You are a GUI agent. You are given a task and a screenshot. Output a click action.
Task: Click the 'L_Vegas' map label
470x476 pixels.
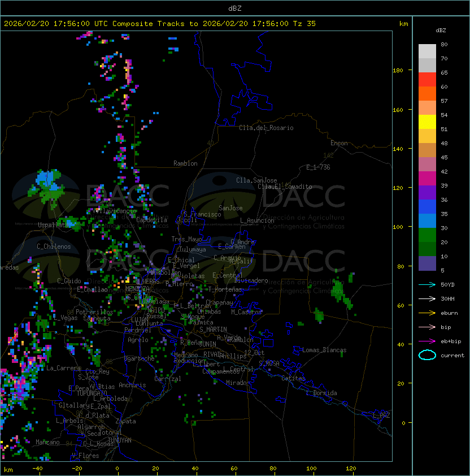point(66,318)
